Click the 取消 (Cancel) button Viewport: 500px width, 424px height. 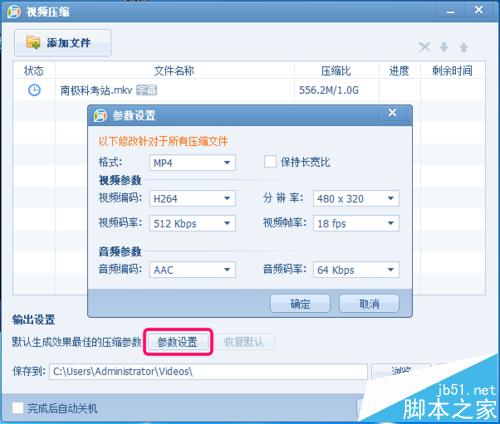[x=369, y=304]
